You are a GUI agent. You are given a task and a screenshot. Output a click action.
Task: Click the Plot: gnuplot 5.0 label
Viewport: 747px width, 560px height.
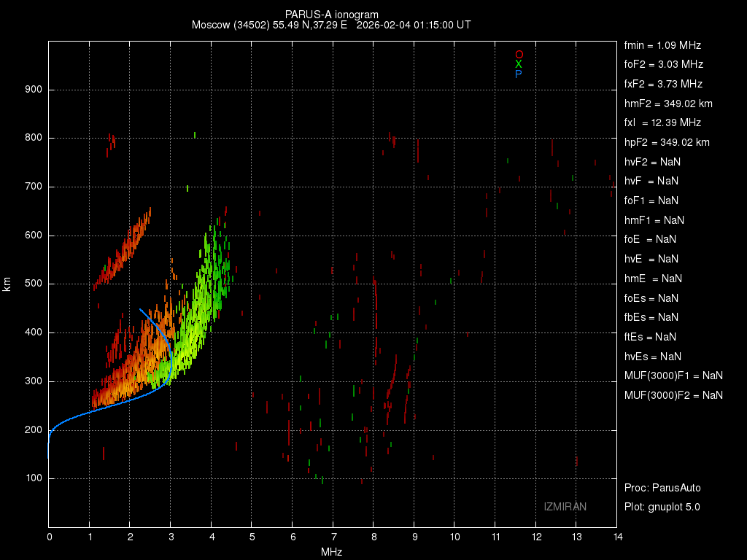tap(662, 507)
